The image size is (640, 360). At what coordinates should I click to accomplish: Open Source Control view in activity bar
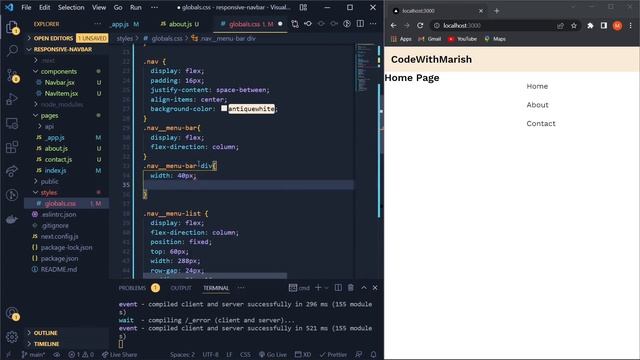tap(12, 76)
